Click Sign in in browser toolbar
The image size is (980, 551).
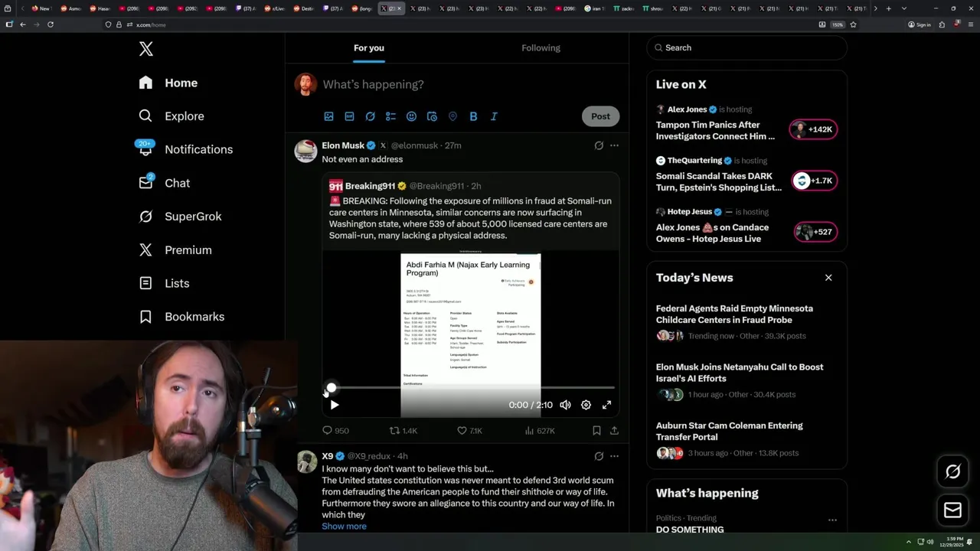(x=919, y=24)
